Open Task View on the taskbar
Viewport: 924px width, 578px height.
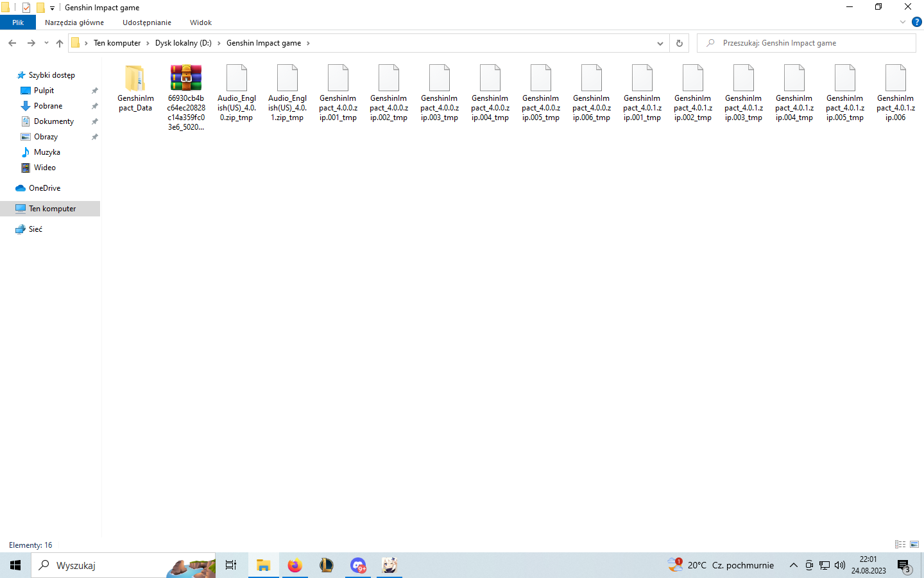[x=231, y=565]
